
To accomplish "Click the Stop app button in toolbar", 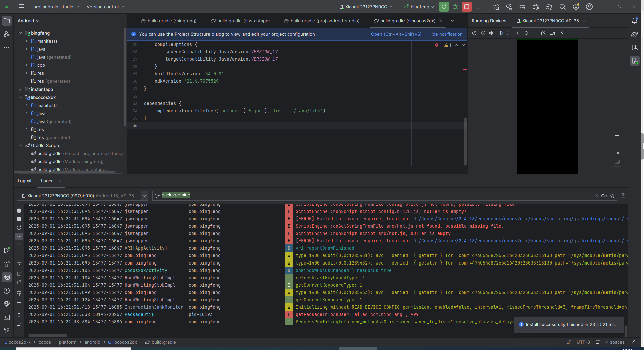I will pyautogui.click(x=466, y=7).
